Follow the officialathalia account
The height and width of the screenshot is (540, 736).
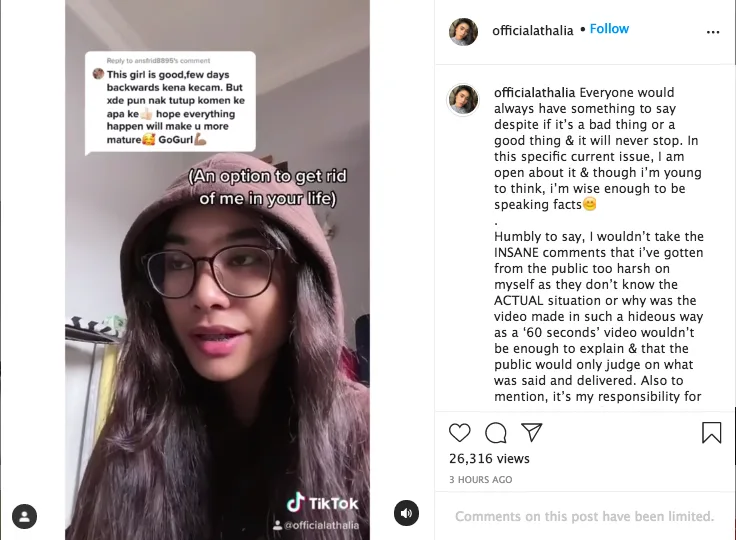[609, 29]
